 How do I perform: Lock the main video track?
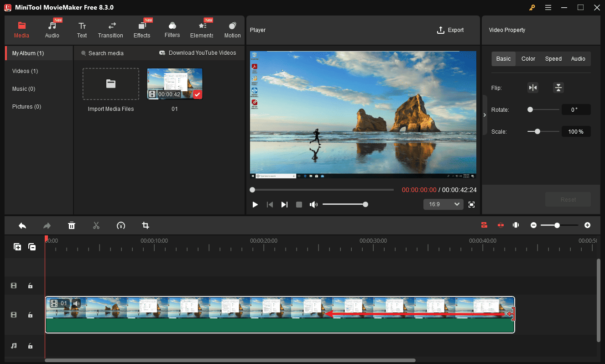pyautogui.click(x=30, y=315)
